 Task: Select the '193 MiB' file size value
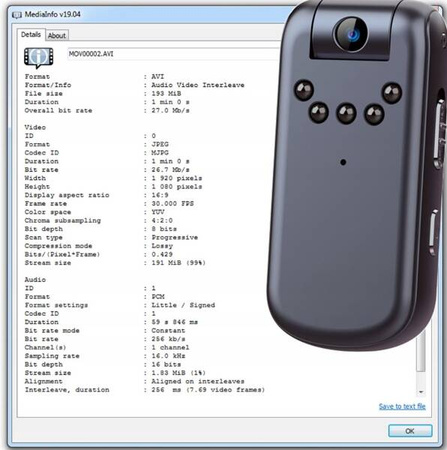(166, 93)
